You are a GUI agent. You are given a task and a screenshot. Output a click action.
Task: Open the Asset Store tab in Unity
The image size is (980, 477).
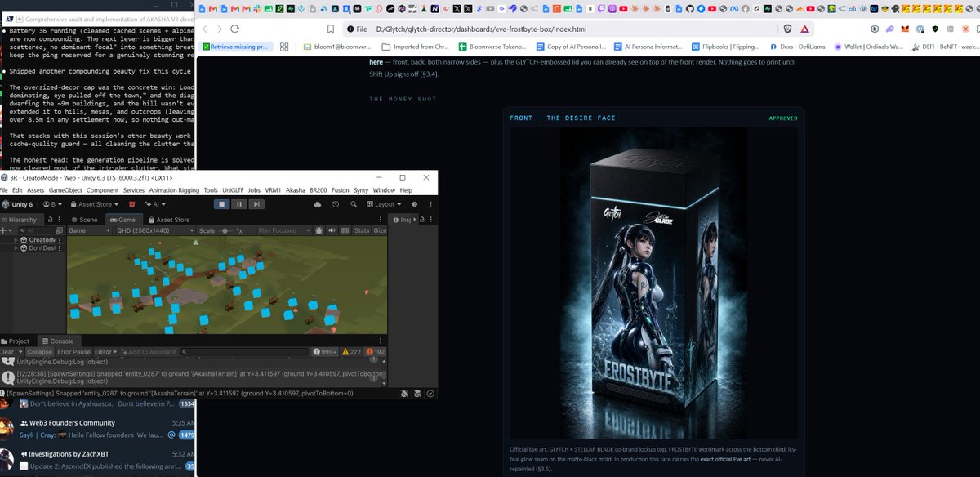pyautogui.click(x=168, y=220)
